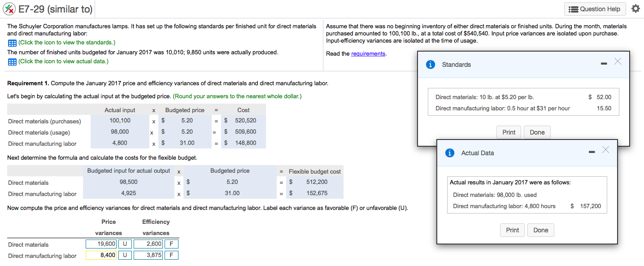This screenshot has width=644, height=266.
Task: Click the 152,675 flexible budget cost
Action: point(317,193)
